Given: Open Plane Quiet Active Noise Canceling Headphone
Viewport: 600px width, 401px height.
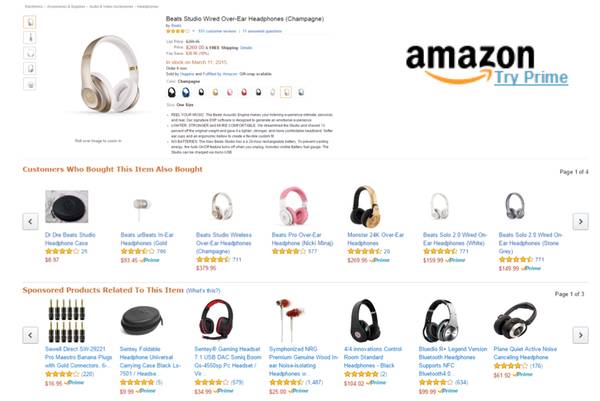Looking at the screenshot, I should 525,353.
